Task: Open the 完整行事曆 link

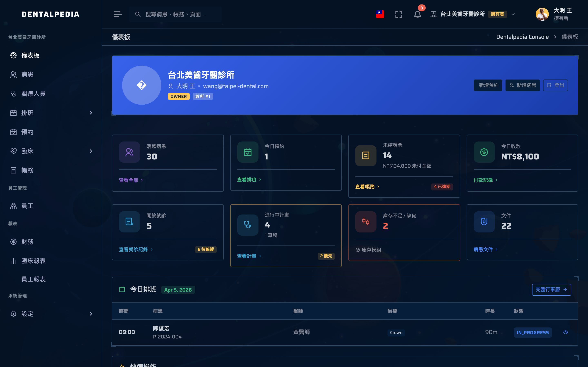Action: coord(551,290)
